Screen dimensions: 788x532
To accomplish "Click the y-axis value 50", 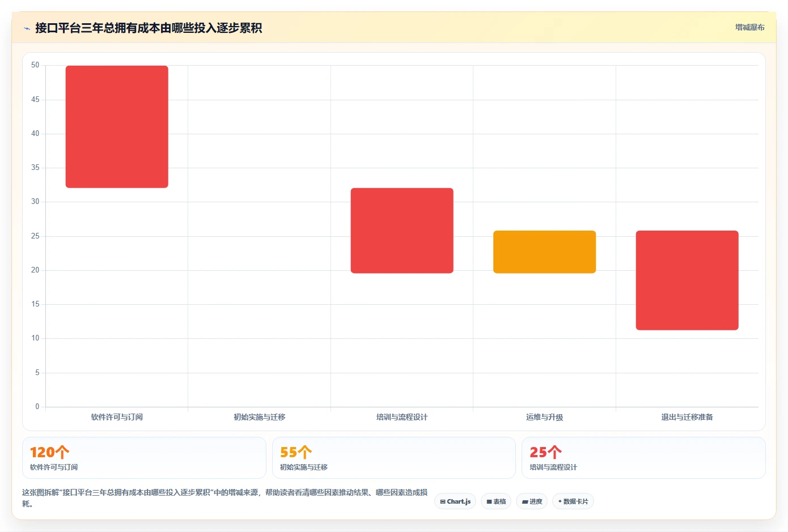I will (35, 65).
